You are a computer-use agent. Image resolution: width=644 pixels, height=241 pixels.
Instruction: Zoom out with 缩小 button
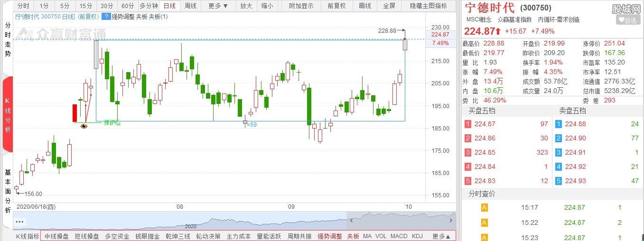pyautogui.click(x=267, y=6)
